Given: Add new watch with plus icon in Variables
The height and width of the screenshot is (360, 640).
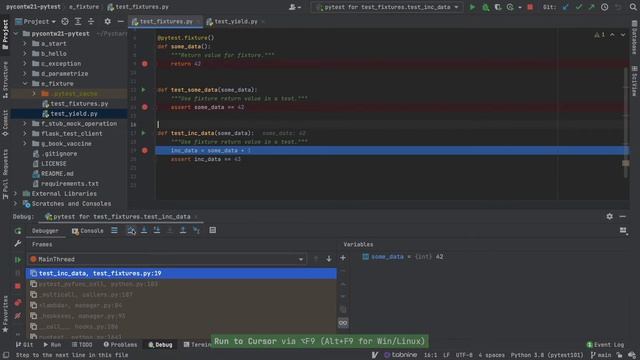Looking at the screenshot, I should point(343,258).
